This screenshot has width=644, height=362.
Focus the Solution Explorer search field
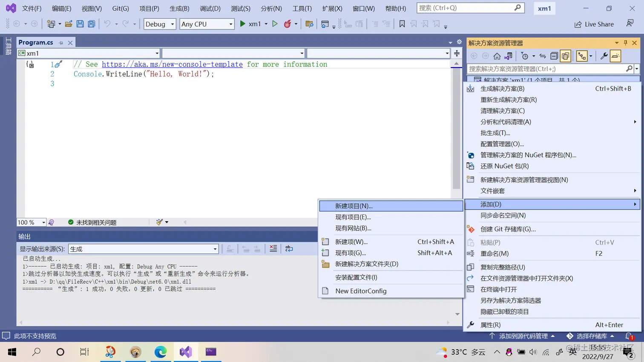(x=546, y=68)
